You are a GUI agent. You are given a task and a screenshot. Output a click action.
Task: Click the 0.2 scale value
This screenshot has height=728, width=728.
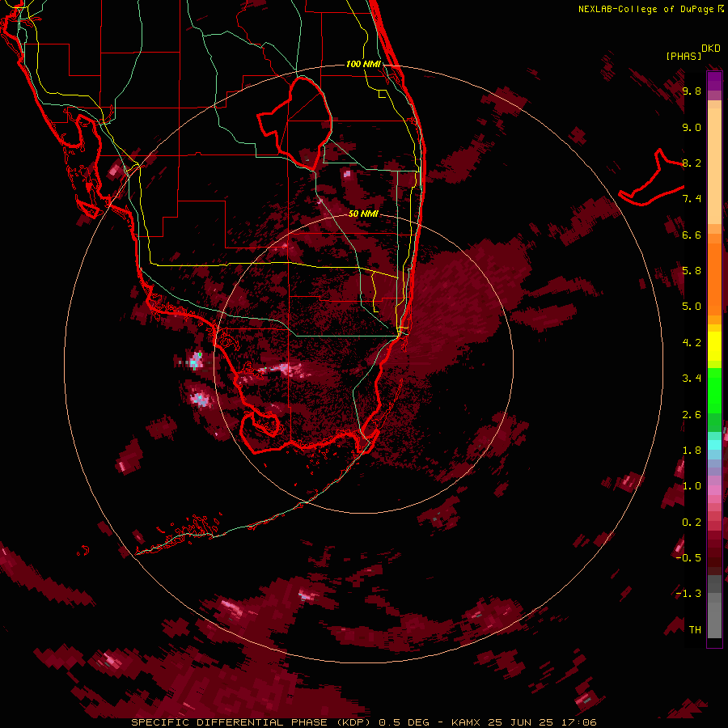tap(692, 523)
